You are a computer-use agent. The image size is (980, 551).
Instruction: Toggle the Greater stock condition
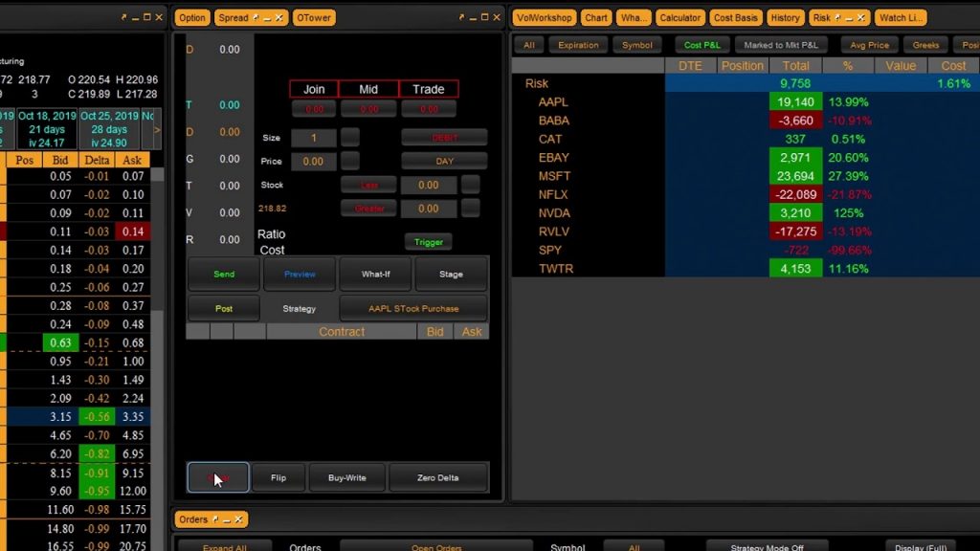[368, 209]
